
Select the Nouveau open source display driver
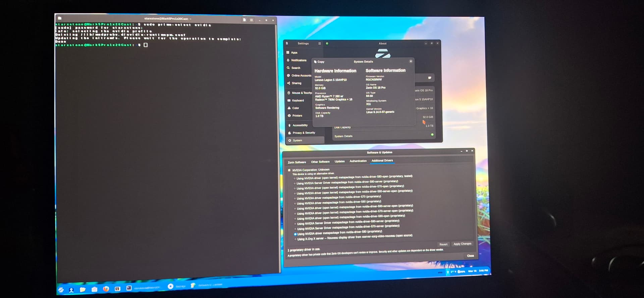click(353, 237)
